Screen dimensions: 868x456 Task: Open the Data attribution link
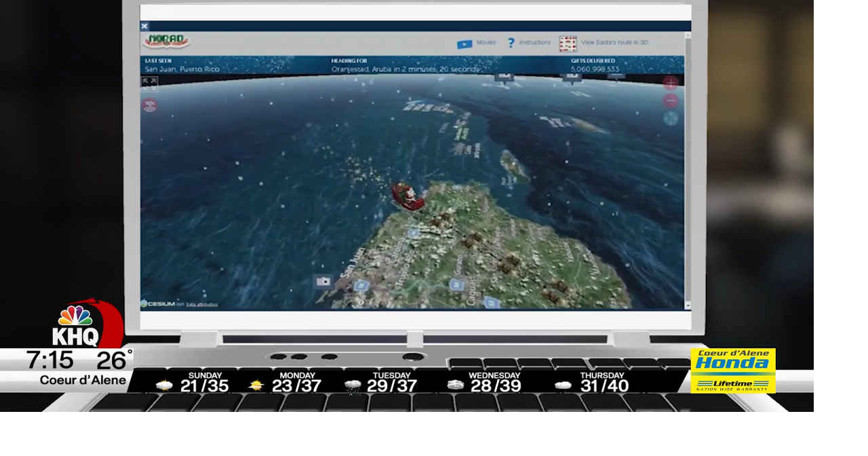203,304
